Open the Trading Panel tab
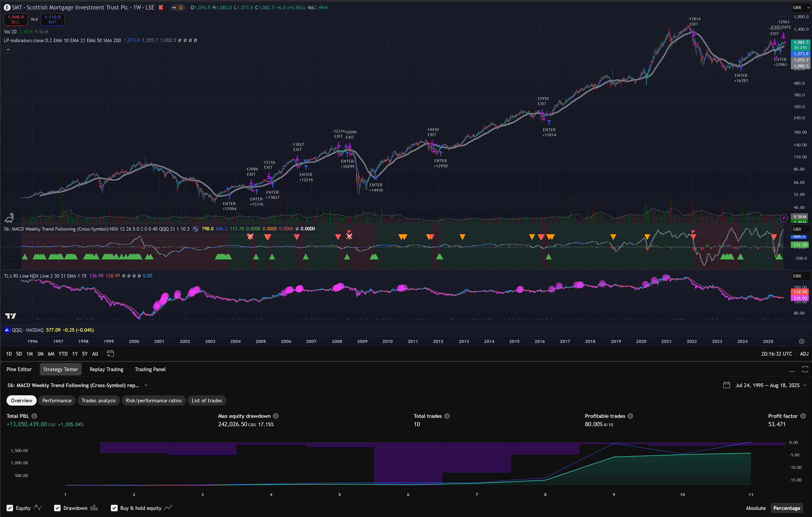This screenshot has height=517, width=812. 150,369
